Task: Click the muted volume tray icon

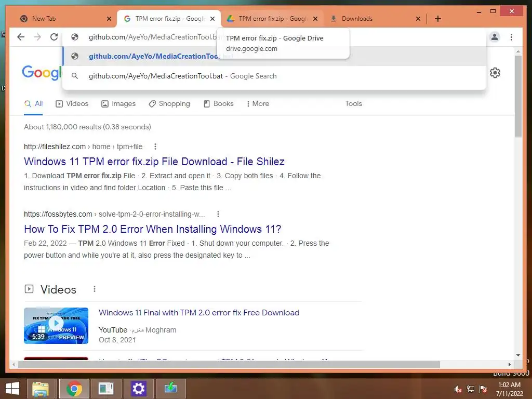Action: 458,389
